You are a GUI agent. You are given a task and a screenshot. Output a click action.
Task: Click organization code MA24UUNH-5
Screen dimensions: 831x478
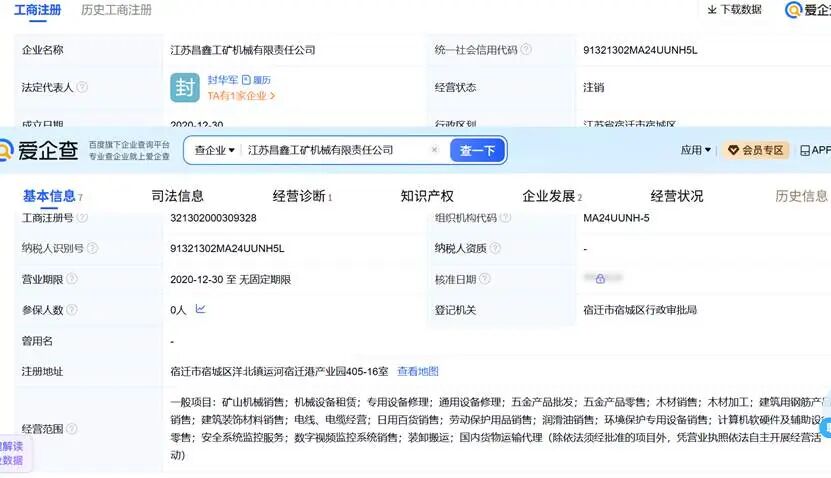point(616,218)
